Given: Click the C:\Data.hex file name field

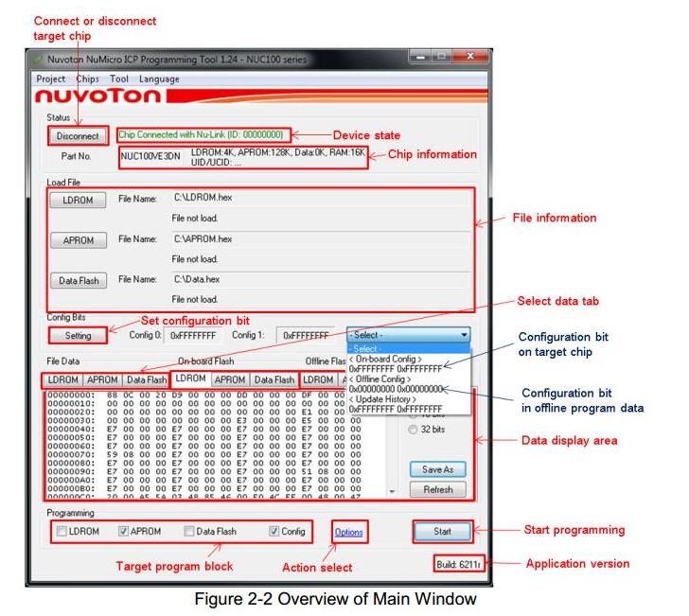Looking at the screenshot, I should [x=320, y=279].
